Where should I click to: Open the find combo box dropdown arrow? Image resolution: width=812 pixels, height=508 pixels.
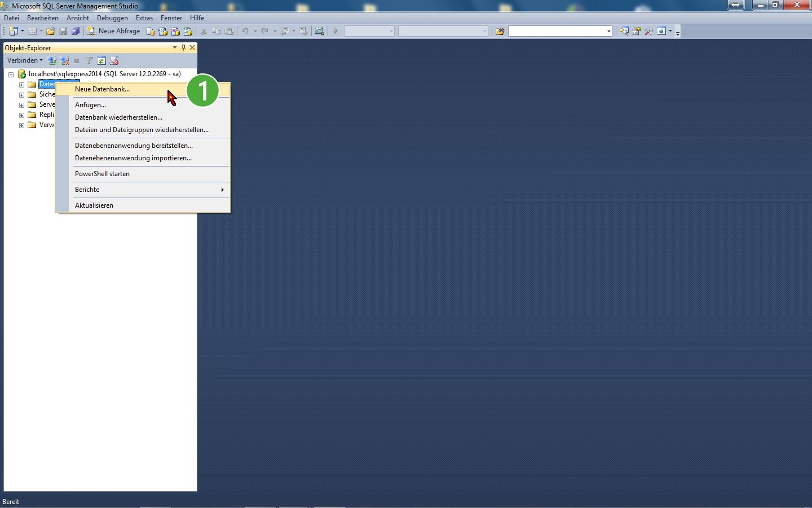tap(609, 31)
